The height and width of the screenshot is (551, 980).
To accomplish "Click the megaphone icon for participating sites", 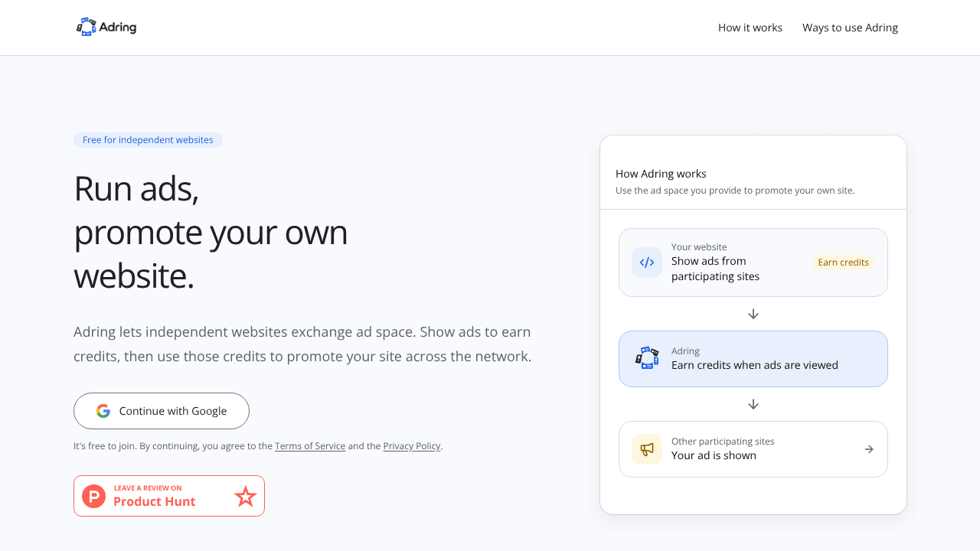I will 647,449.
